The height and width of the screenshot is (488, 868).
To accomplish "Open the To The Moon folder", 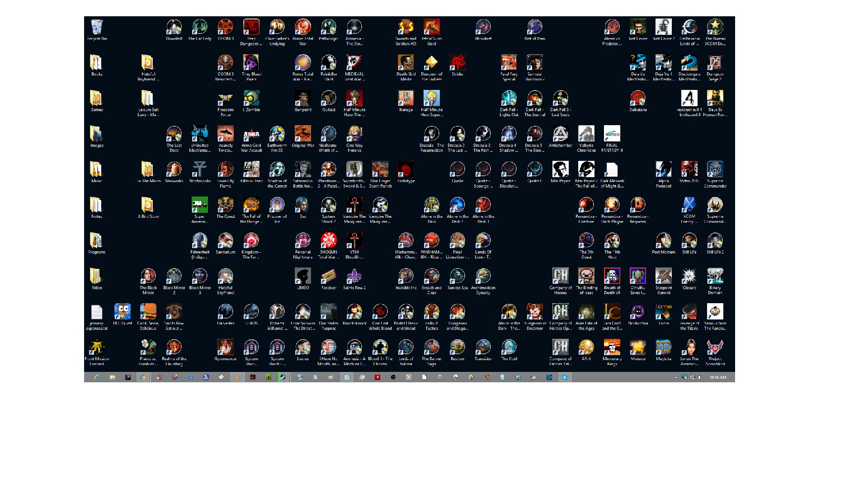I will [x=148, y=173].
